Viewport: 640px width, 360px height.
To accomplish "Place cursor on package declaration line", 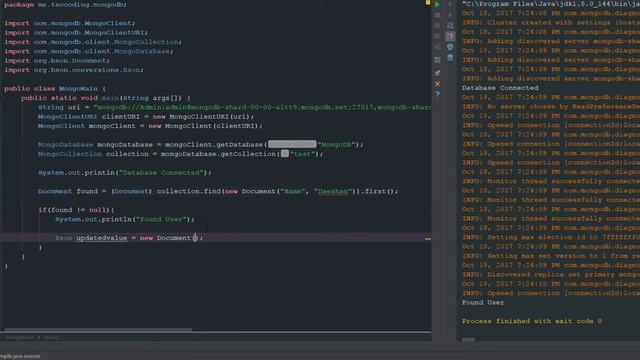I will [65, 5].
